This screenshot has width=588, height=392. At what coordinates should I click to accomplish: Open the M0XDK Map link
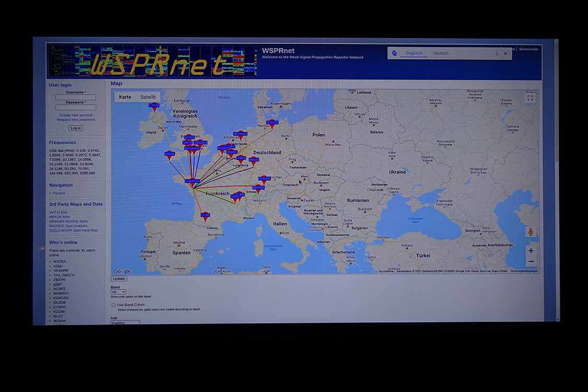pyautogui.click(x=59, y=217)
